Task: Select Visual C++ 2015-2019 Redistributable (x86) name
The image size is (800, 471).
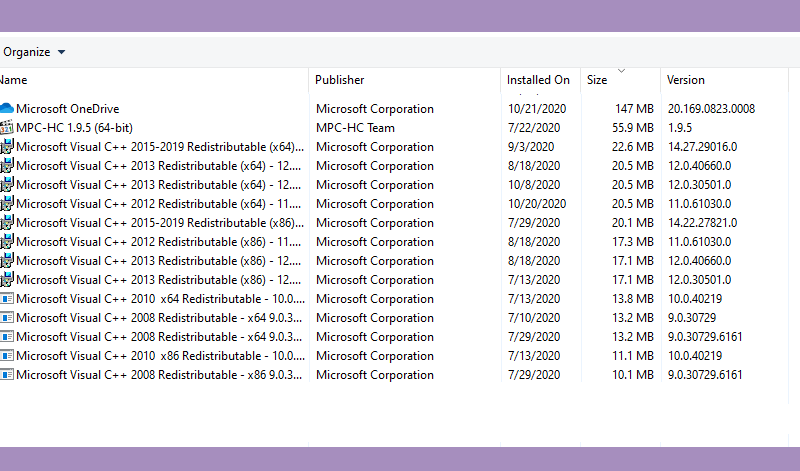Action: (x=160, y=223)
